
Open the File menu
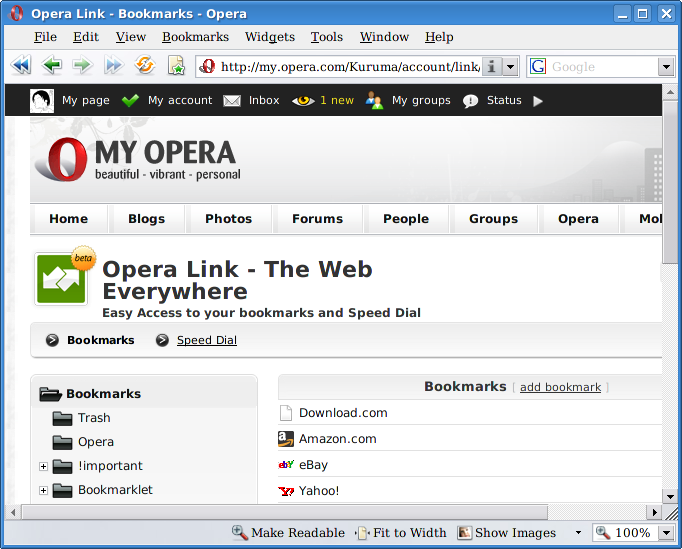(45, 37)
